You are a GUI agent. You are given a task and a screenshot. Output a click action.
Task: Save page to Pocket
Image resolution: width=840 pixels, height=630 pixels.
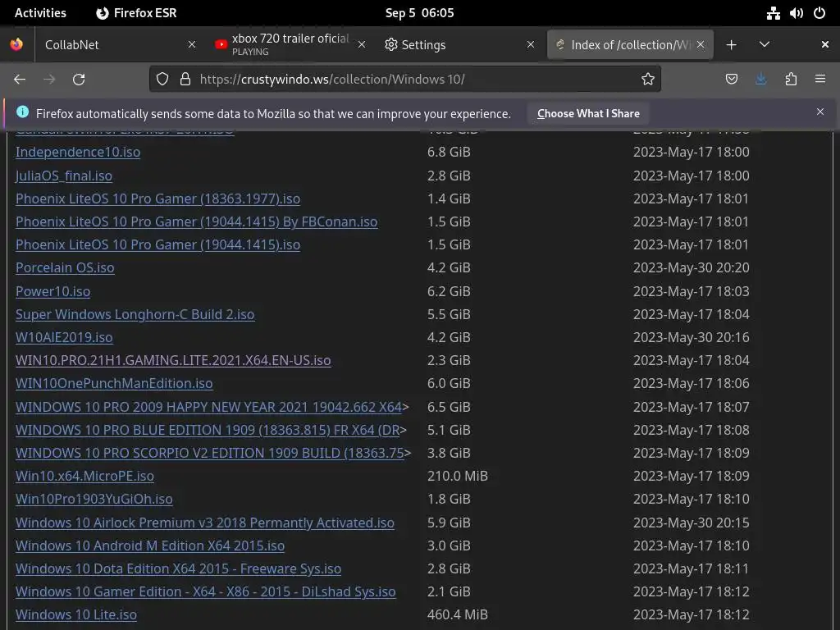pos(731,80)
